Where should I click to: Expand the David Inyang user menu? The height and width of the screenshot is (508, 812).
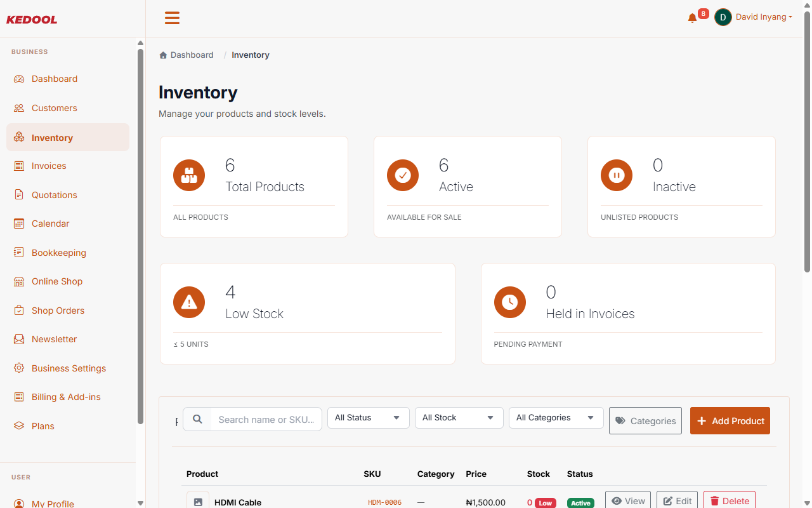pos(764,17)
